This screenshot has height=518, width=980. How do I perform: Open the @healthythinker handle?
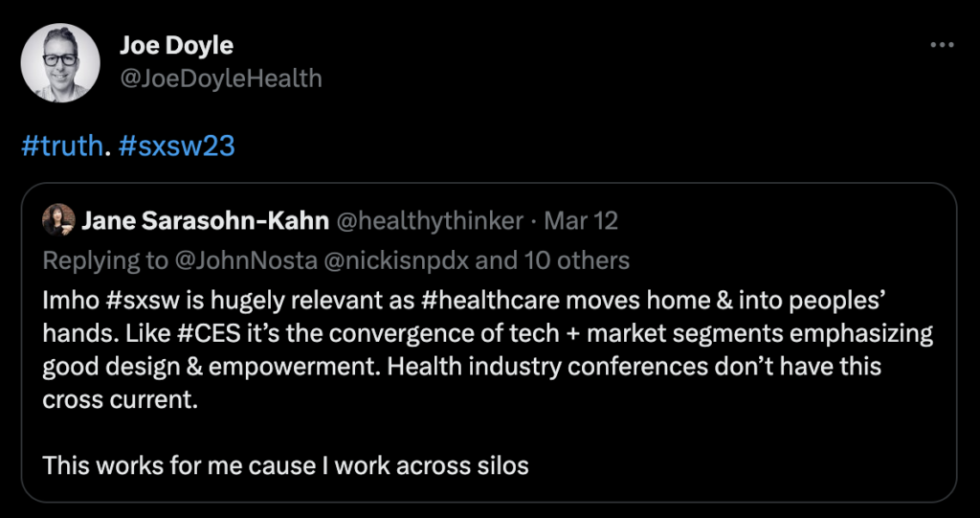point(430,221)
